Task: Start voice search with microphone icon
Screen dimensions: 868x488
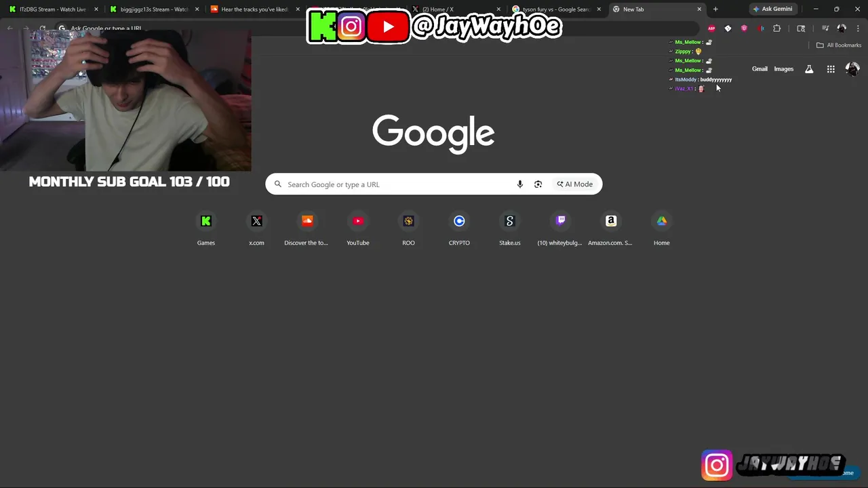Action: coord(520,184)
